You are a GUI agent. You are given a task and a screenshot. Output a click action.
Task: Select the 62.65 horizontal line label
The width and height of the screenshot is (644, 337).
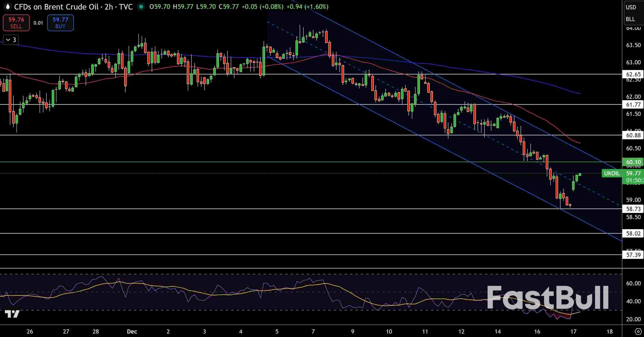coord(633,74)
